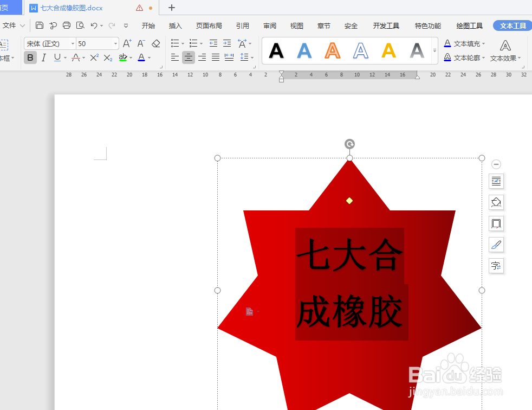The height and width of the screenshot is (410, 532).
Task: Switch to the 插入 (Insert) ribbon tab
Action: (174, 25)
